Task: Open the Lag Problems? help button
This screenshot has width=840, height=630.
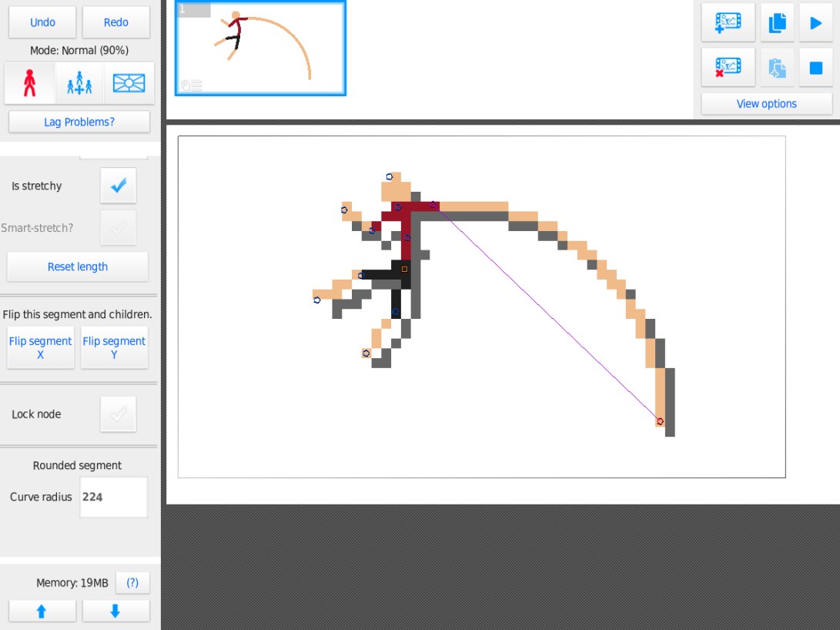Action: [x=79, y=122]
